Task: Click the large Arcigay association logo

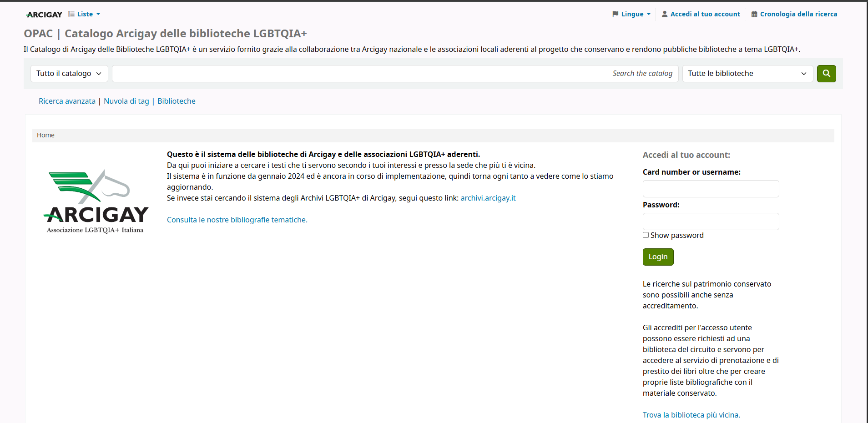Action: pyautogui.click(x=96, y=201)
